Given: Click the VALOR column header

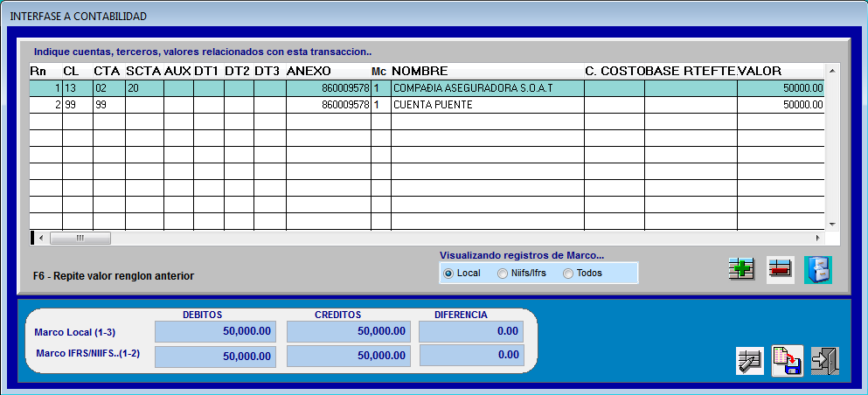Looking at the screenshot, I should pyautogui.click(x=781, y=71).
